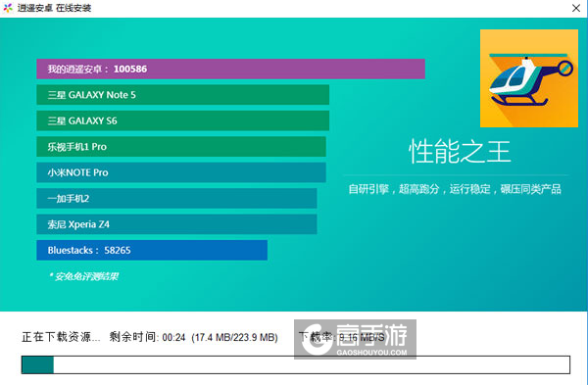588x385 pixels.
Task: Close the 逍遥安卓 在线安装 installer window
Action: tap(576, 8)
